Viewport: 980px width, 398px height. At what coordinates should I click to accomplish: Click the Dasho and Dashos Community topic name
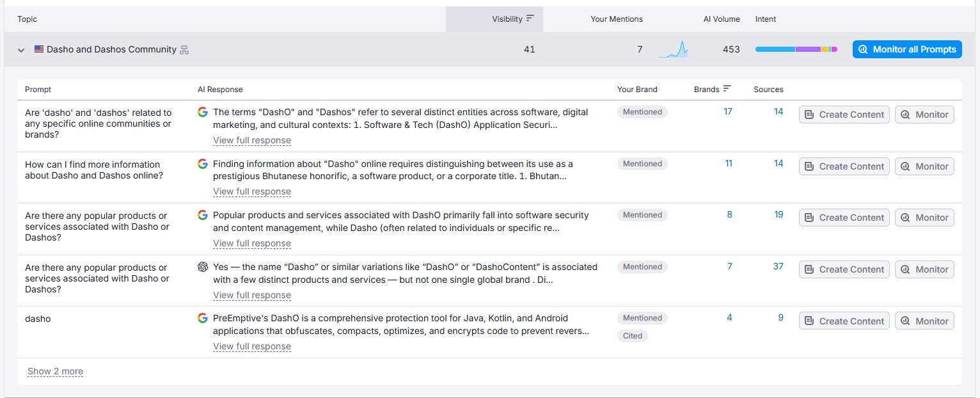tap(111, 49)
